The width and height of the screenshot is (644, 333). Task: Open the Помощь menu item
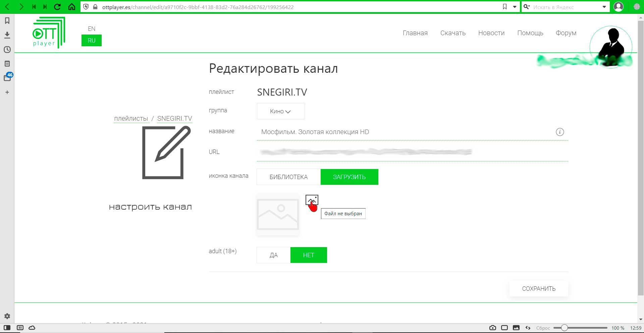[x=530, y=33]
